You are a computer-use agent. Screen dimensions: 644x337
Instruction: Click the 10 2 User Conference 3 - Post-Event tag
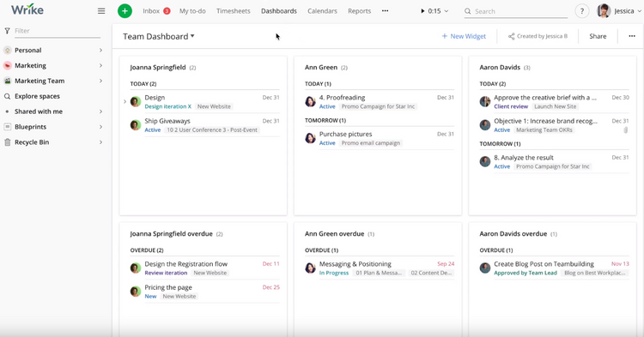(212, 130)
